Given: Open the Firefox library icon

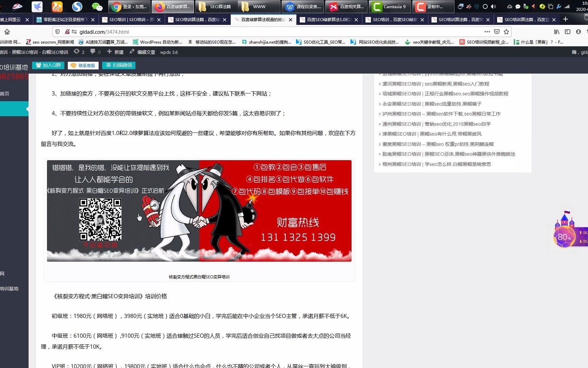Looking at the screenshot, I should pyautogui.click(x=557, y=32).
